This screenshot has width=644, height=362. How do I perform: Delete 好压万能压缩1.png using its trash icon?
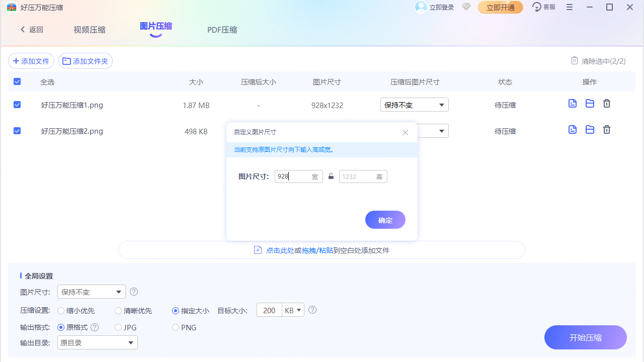tap(606, 103)
